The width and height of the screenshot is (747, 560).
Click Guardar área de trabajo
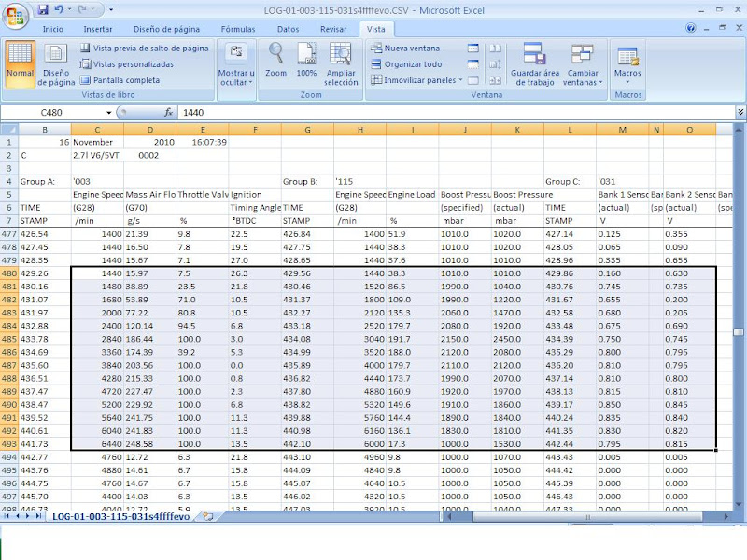(x=535, y=63)
